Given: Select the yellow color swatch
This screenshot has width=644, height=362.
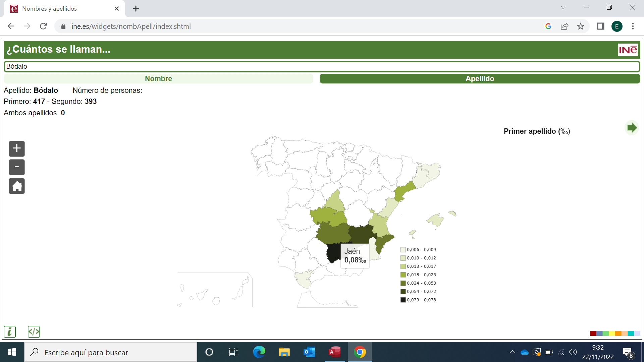Looking at the screenshot, I should click(612, 333).
